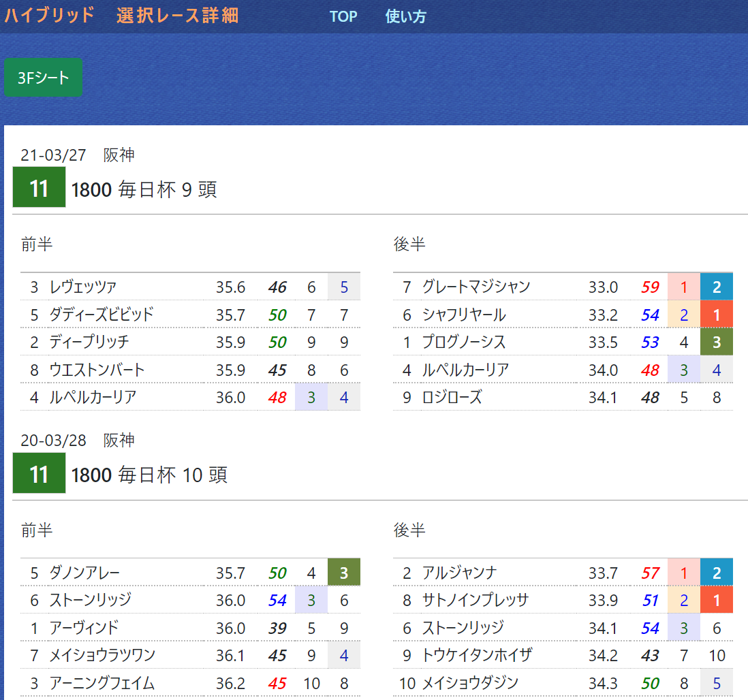Select the ロジローズ horse name
This screenshot has width=748, height=700.
(x=452, y=397)
